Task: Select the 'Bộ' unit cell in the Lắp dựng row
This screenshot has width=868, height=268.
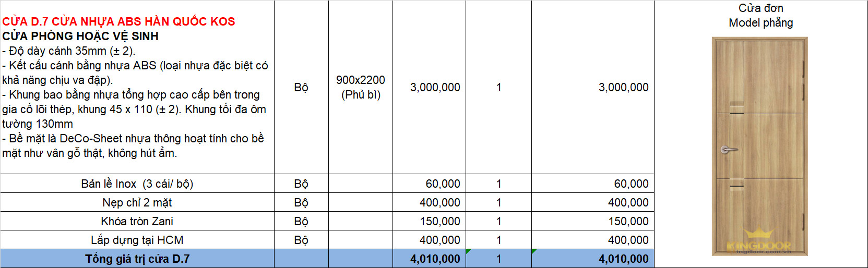Action: coord(301,240)
